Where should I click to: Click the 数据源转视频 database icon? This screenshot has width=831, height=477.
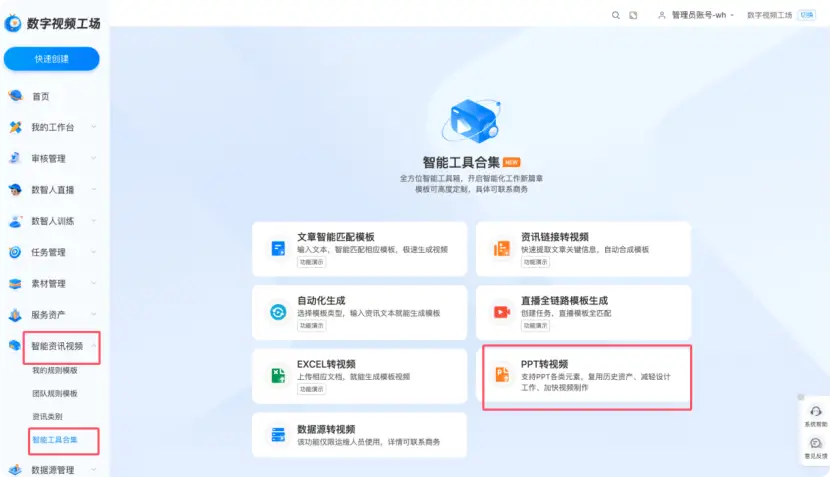[x=278, y=435]
